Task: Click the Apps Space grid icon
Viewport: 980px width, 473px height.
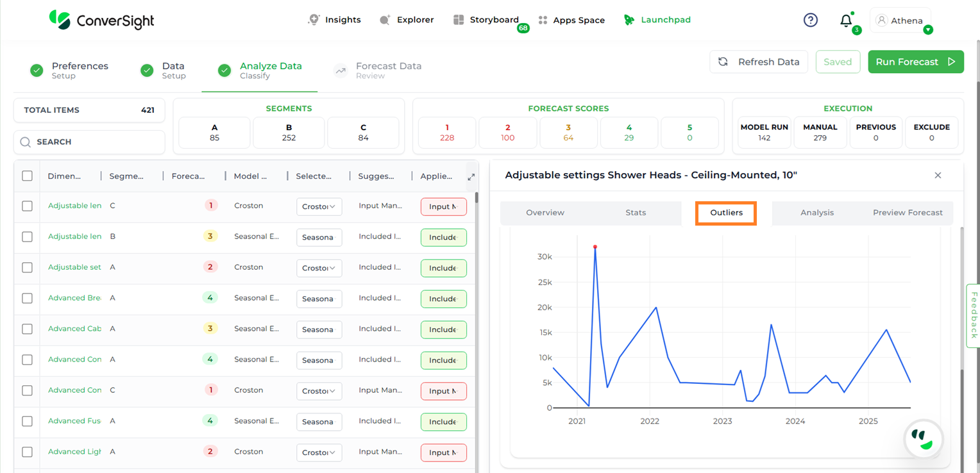Action: (543, 20)
